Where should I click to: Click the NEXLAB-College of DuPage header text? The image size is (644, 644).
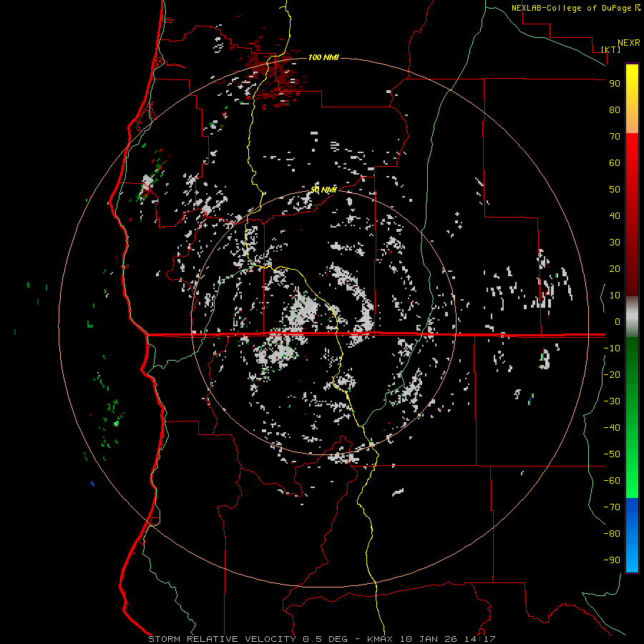pos(572,8)
